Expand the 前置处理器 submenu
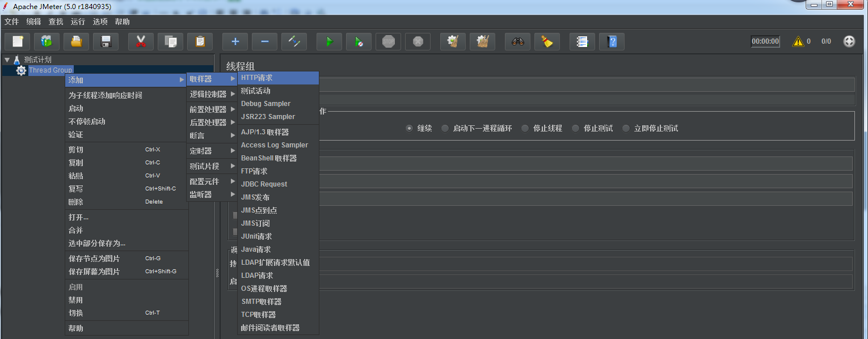 (x=212, y=109)
